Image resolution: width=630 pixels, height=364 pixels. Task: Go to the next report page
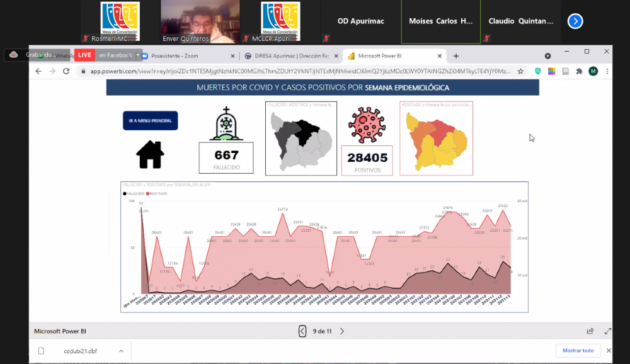tap(342, 331)
